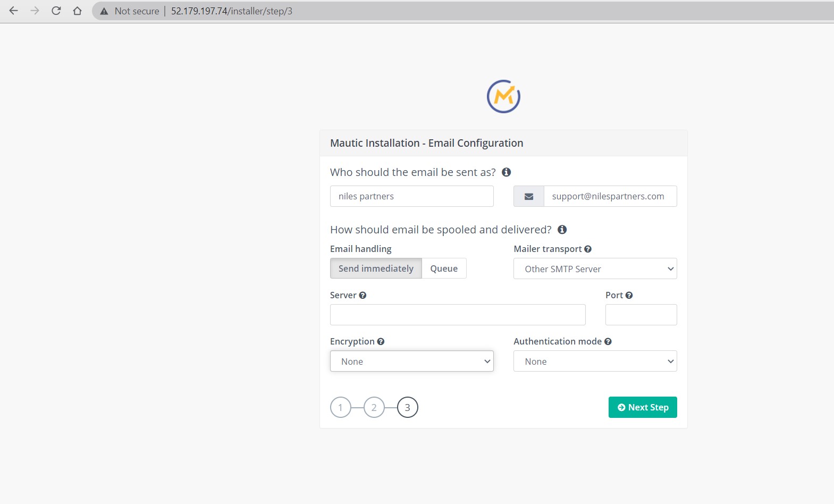Switch email handling to Queue

[444, 268]
